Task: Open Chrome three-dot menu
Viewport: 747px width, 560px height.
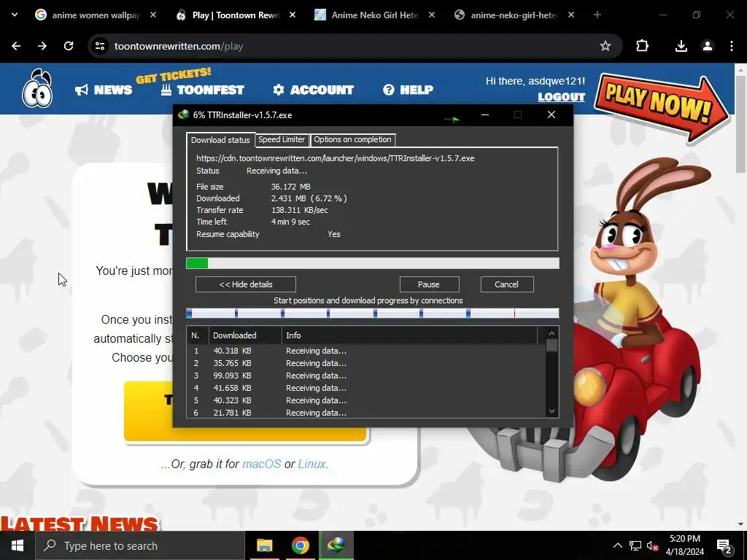Action: tap(732, 46)
